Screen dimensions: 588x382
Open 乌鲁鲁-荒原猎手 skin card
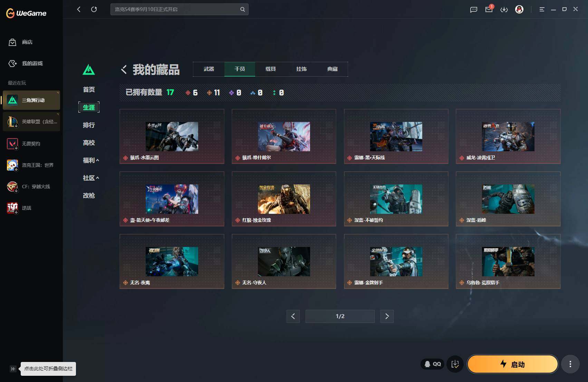508,261
